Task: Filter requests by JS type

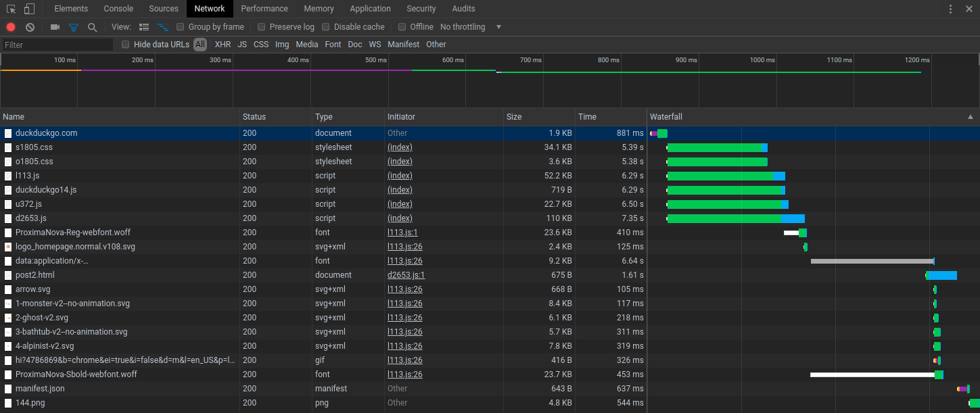Action: pos(242,45)
